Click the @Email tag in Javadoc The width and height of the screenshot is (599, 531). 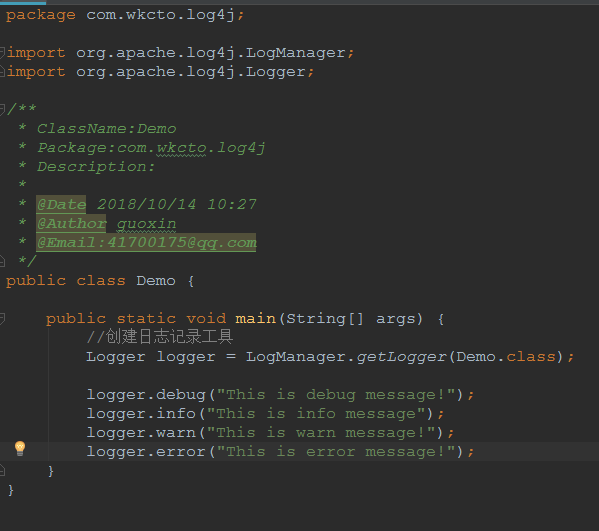pyautogui.click(x=146, y=243)
